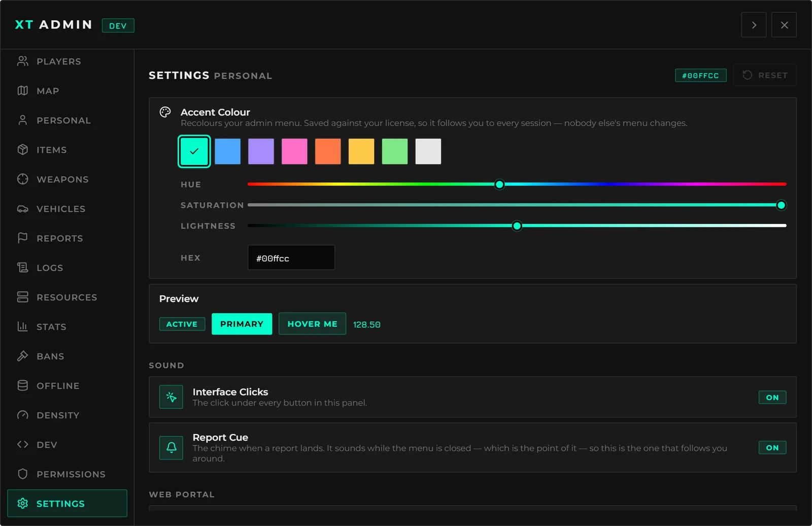812x526 pixels.
Task: Choose the green accent swatch
Action: 395,151
